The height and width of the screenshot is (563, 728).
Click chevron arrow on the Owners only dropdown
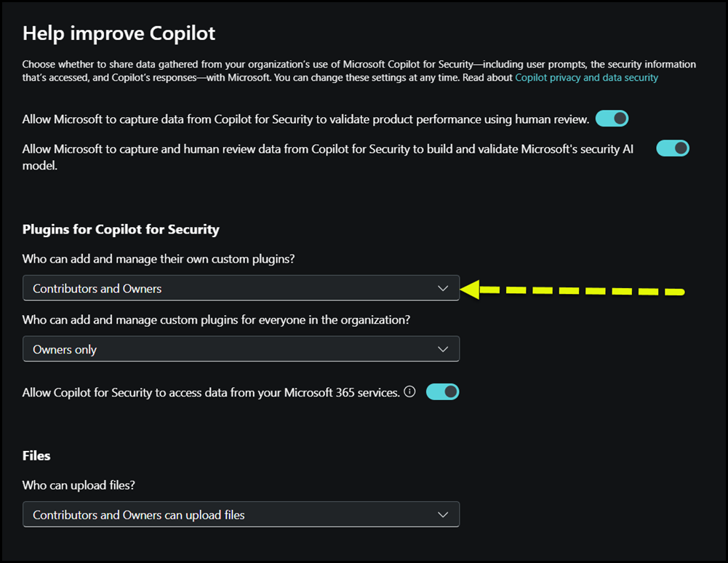443,349
